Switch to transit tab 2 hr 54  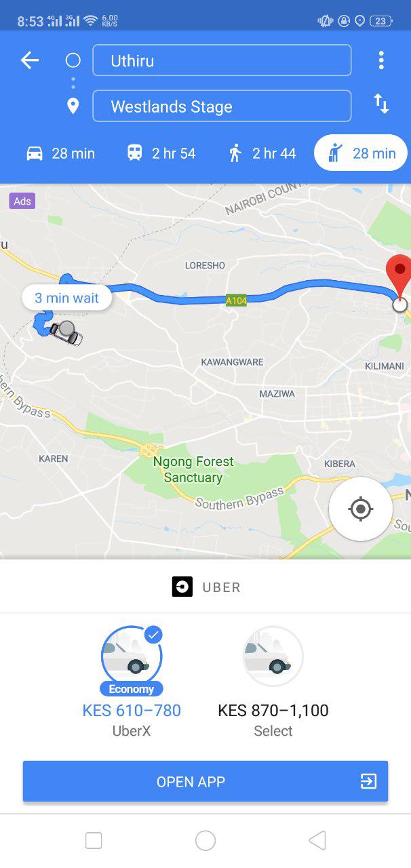tap(161, 153)
